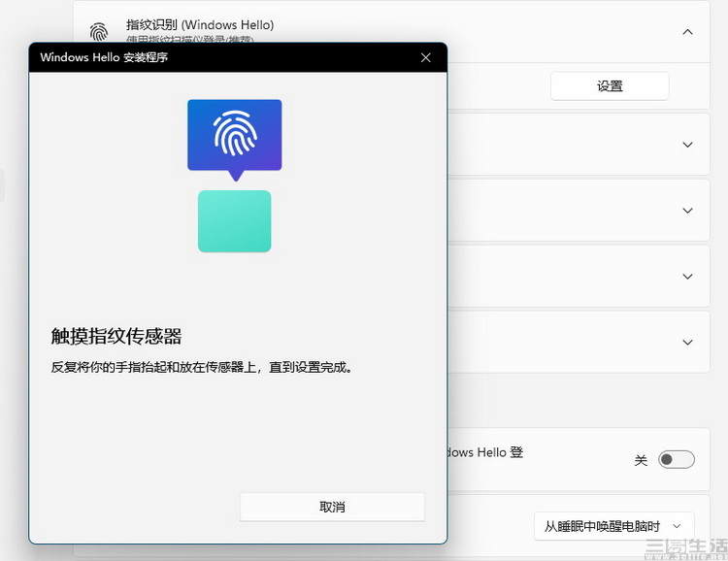The height and width of the screenshot is (561, 728).
Task: Click the 触摸指纹传感器 heading
Action: point(116,336)
